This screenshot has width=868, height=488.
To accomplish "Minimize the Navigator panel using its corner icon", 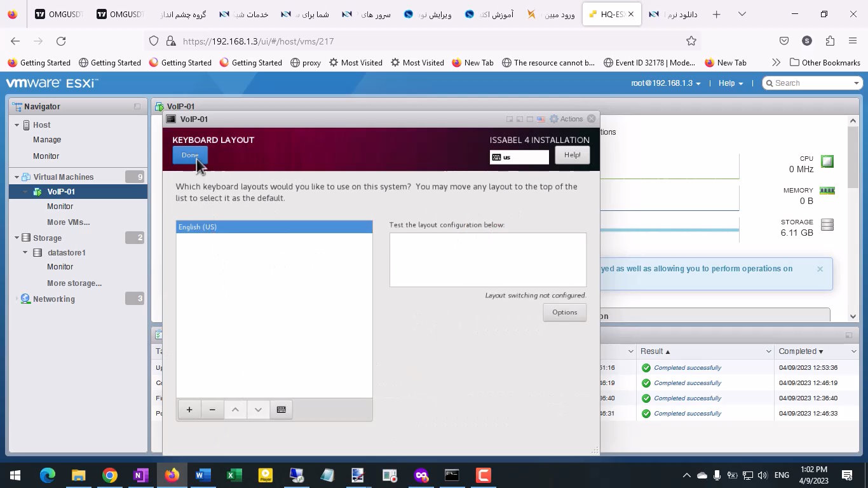I will tap(137, 107).
